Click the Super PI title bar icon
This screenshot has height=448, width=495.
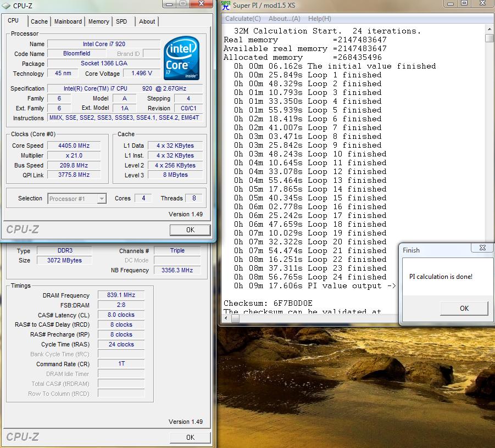226,5
